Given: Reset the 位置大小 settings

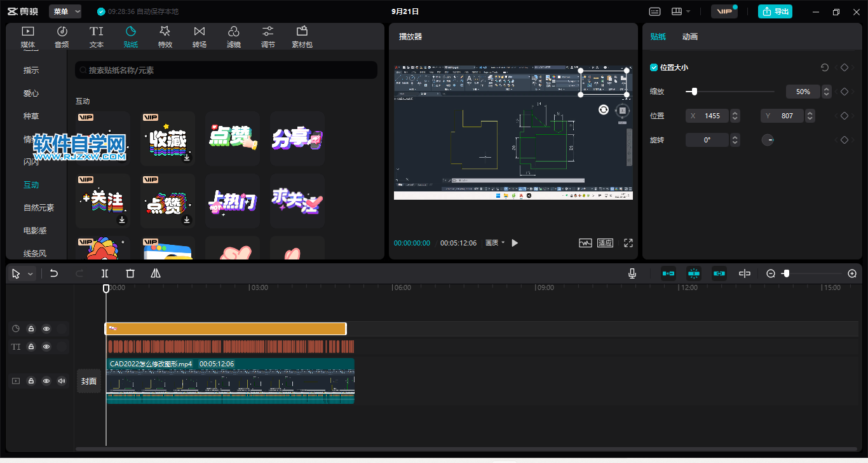Looking at the screenshot, I should click(x=825, y=67).
